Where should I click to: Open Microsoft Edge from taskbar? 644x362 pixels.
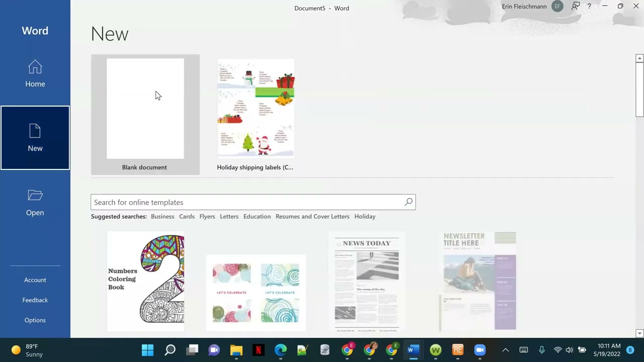[x=281, y=350]
